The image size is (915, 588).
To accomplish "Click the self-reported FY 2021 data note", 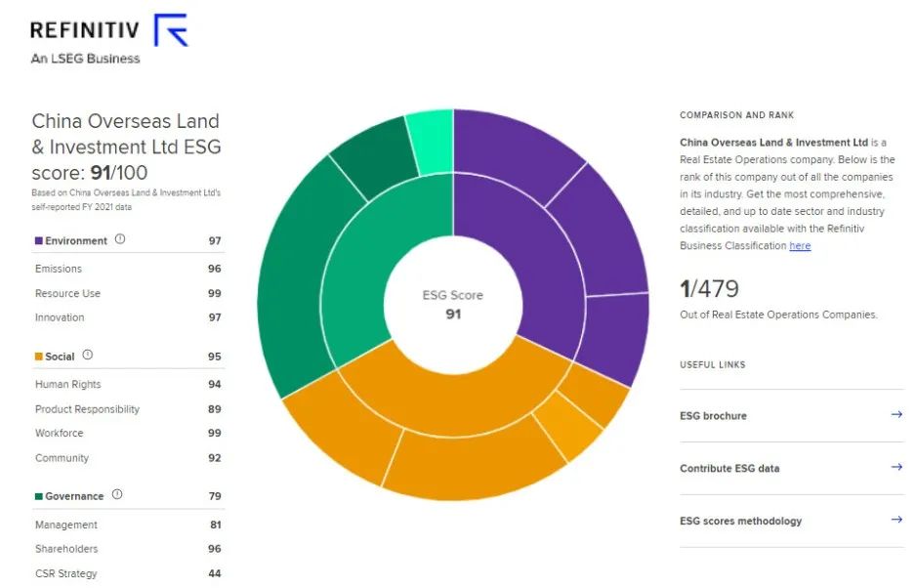I will point(126,199).
